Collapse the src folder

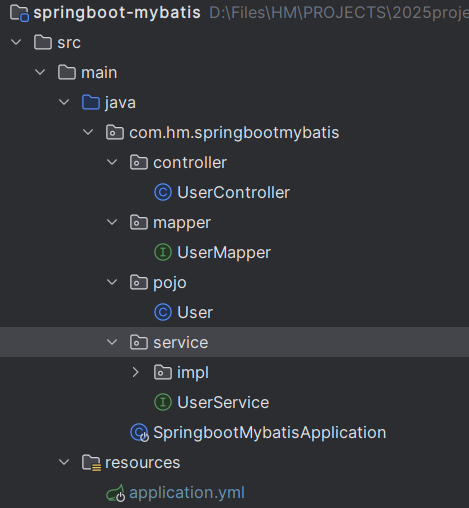click(x=16, y=42)
